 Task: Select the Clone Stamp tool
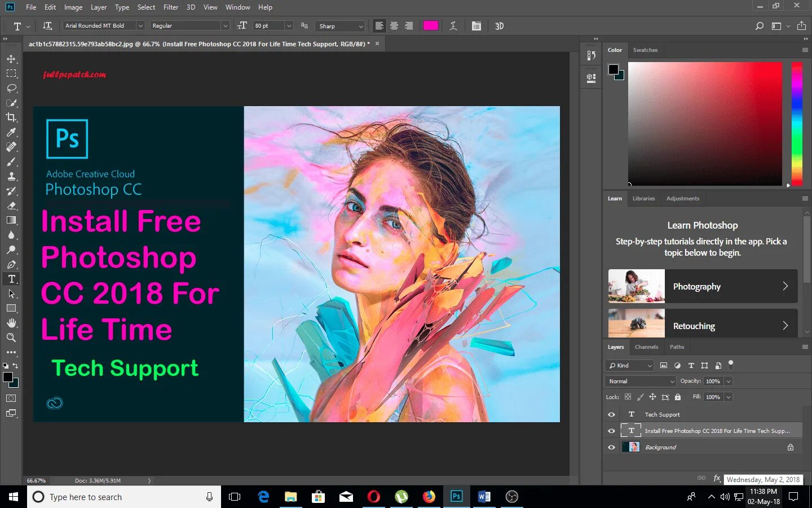click(11, 176)
